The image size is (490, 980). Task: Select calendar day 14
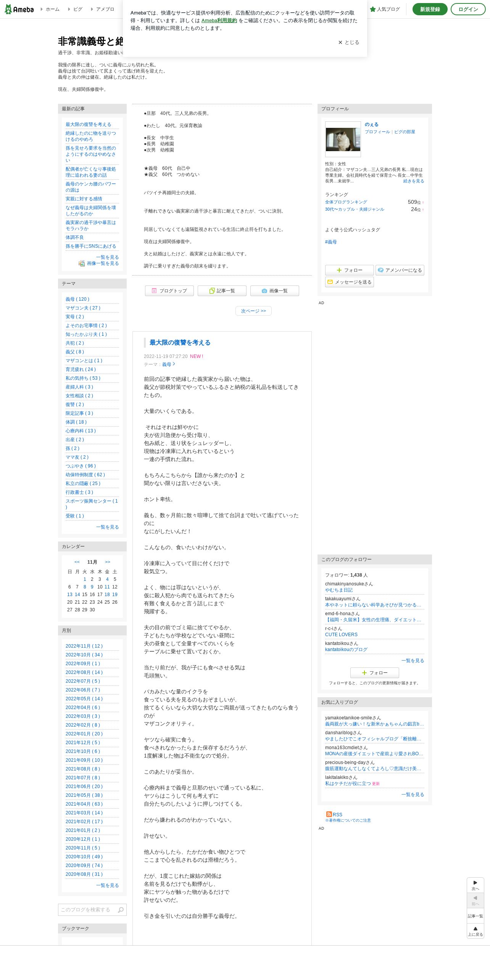tap(77, 595)
